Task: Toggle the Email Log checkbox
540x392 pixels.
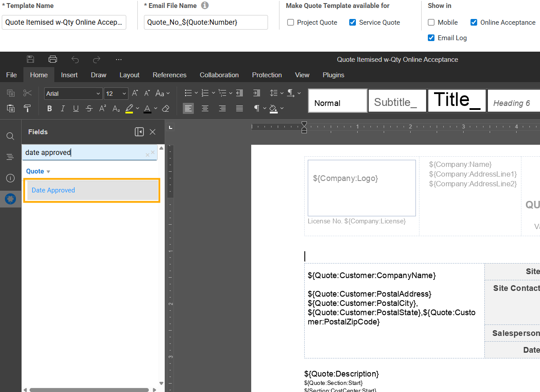Action: (431, 38)
